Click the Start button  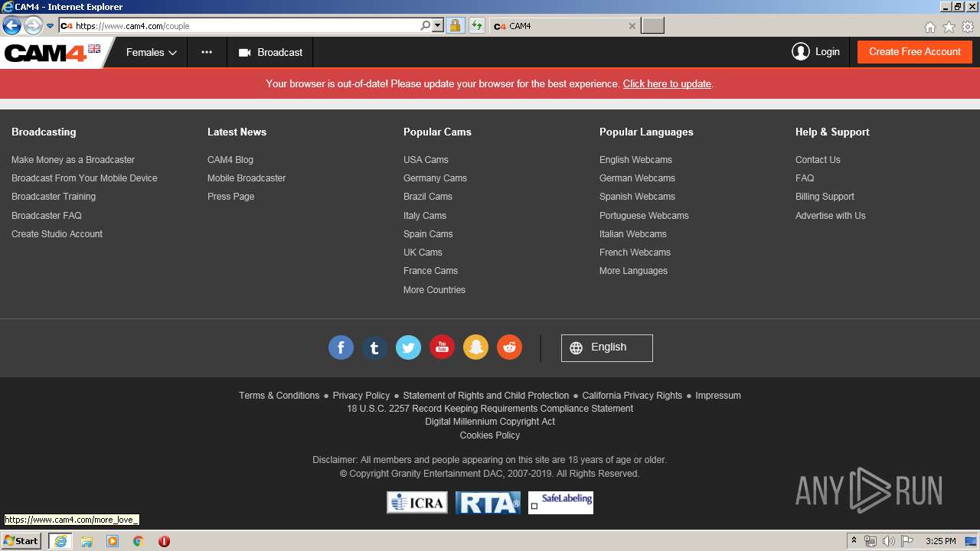21,541
